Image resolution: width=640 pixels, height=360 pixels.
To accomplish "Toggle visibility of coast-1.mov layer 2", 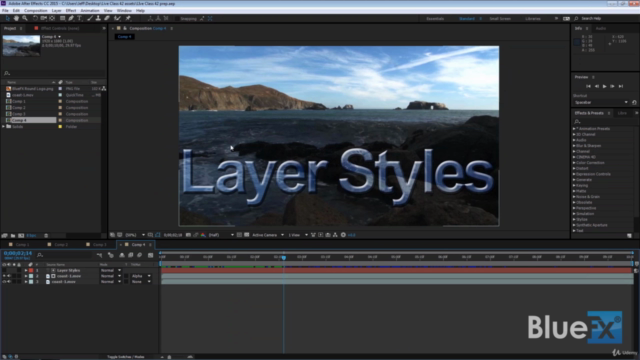I will pyautogui.click(x=4, y=276).
